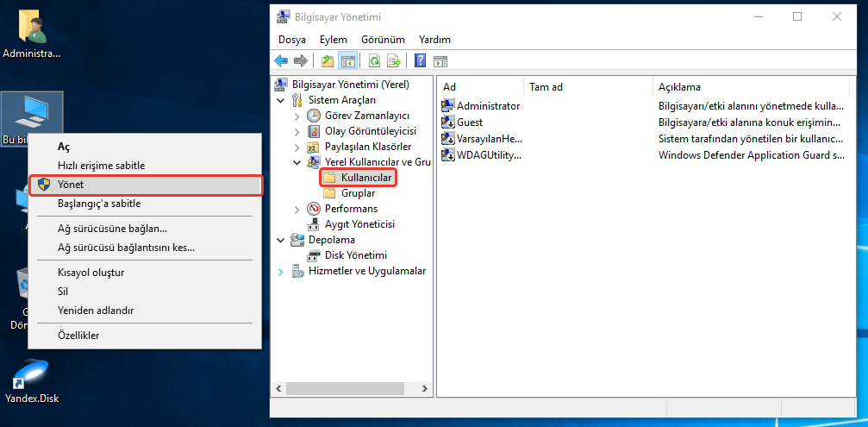This screenshot has height=427, width=868.
Task: Click the blue Back arrow in toolbar
Action: pos(281,60)
